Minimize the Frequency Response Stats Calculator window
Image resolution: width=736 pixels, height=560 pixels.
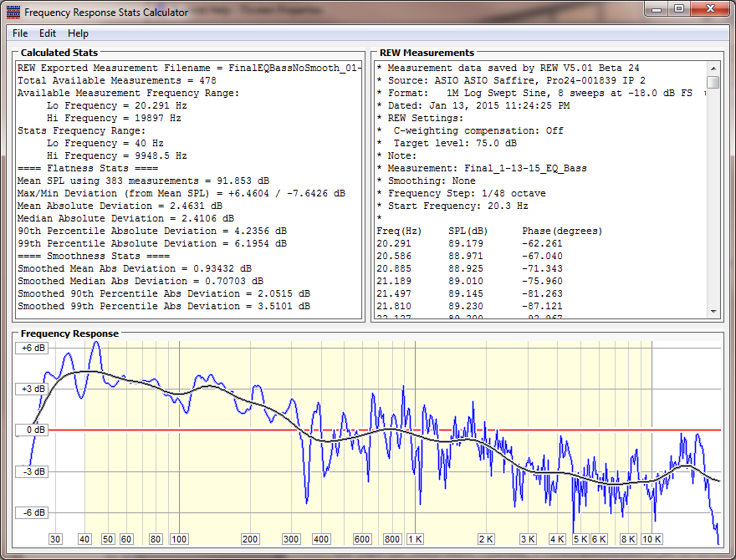pyautogui.click(x=656, y=9)
